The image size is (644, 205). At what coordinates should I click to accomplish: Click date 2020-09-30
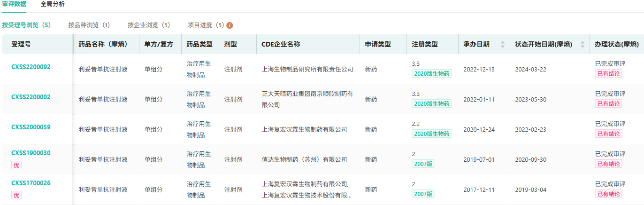tap(530, 159)
